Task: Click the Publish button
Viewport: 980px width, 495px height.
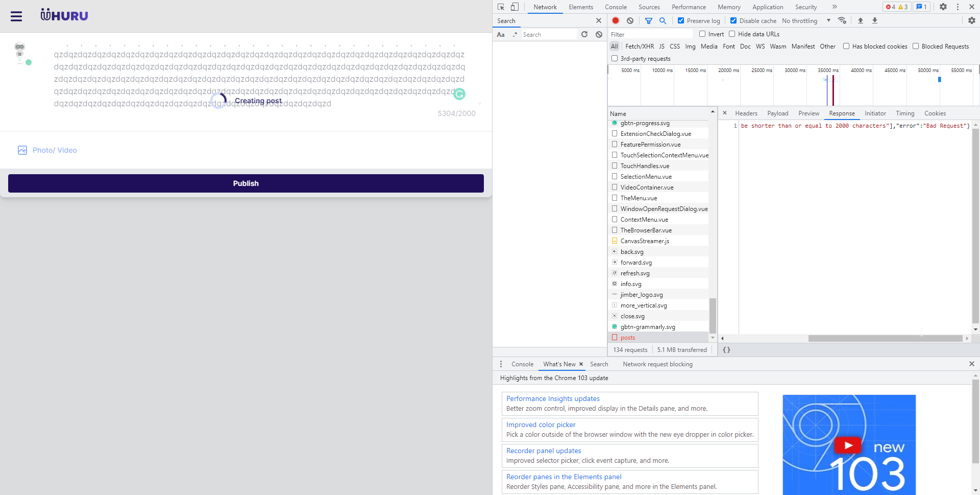Action: tap(246, 183)
